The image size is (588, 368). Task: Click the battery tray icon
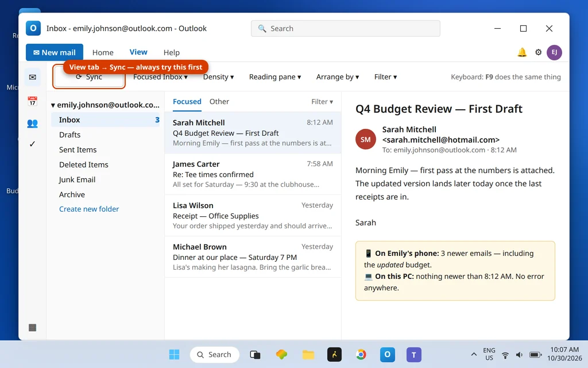coord(535,355)
